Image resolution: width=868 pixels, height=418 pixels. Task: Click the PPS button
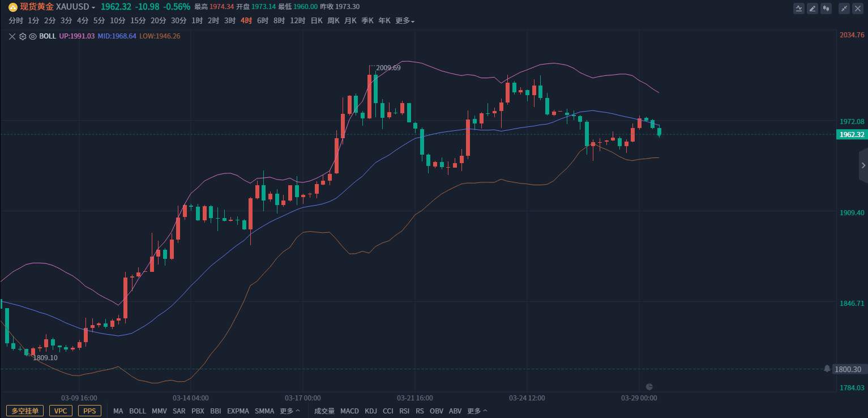[x=89, y=411]
